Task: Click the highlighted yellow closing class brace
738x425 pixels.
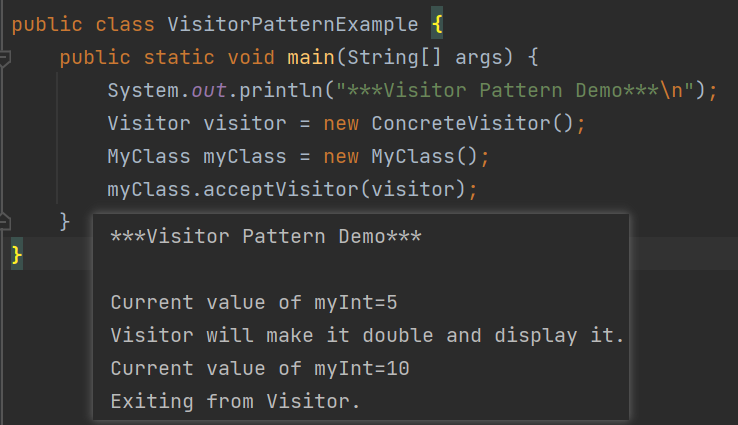Action: 16,255
